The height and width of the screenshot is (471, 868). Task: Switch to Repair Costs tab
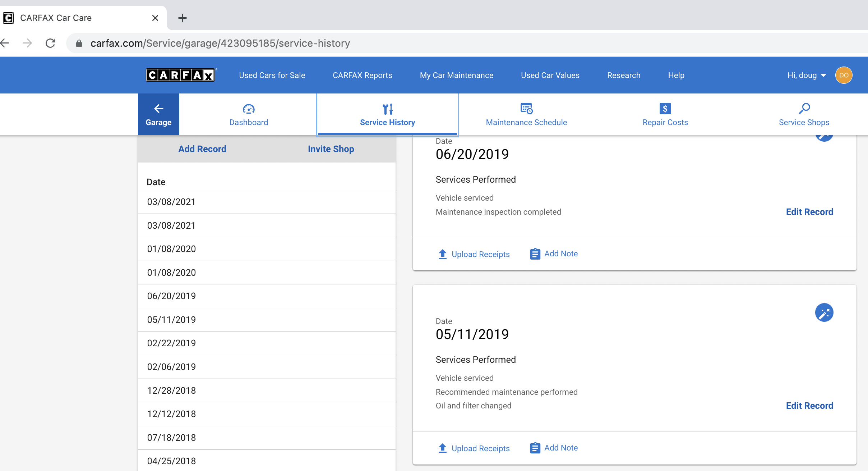tap(665, 115)
